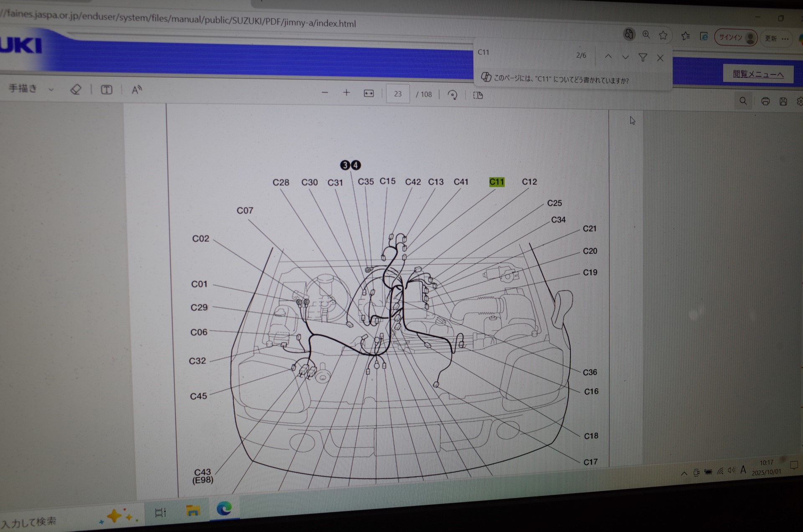
Task: Toggle the page view layout icon
Action: pos(478,95)
